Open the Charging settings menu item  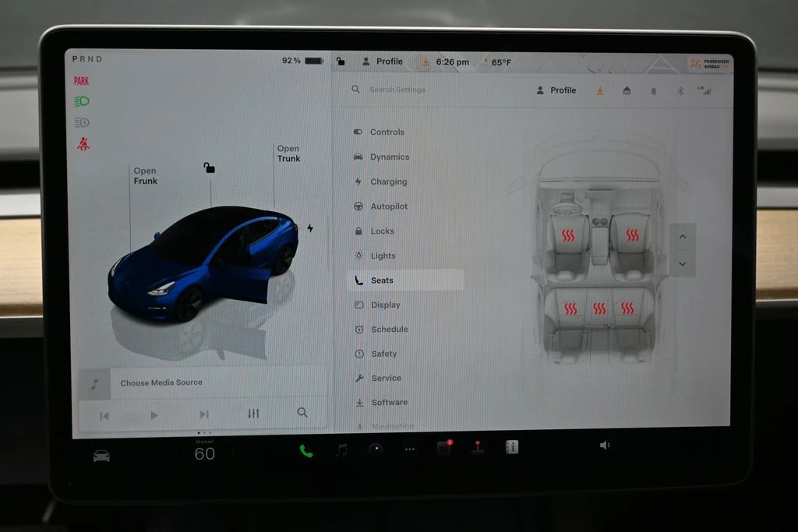coord(388,181)
